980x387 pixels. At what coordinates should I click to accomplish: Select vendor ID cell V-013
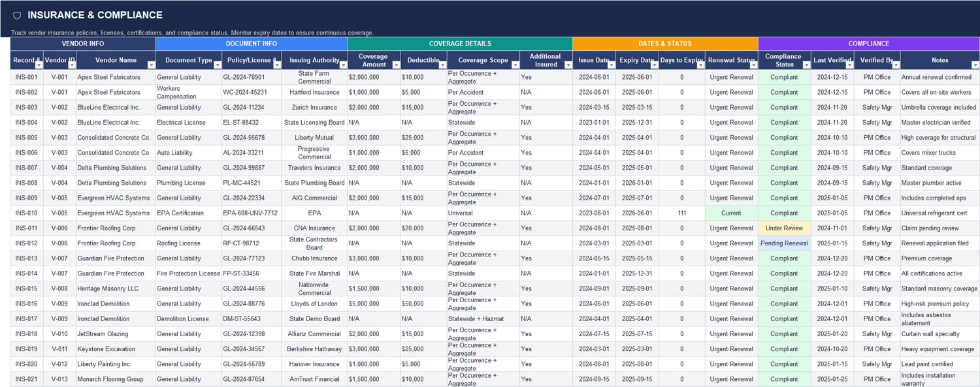59,379
